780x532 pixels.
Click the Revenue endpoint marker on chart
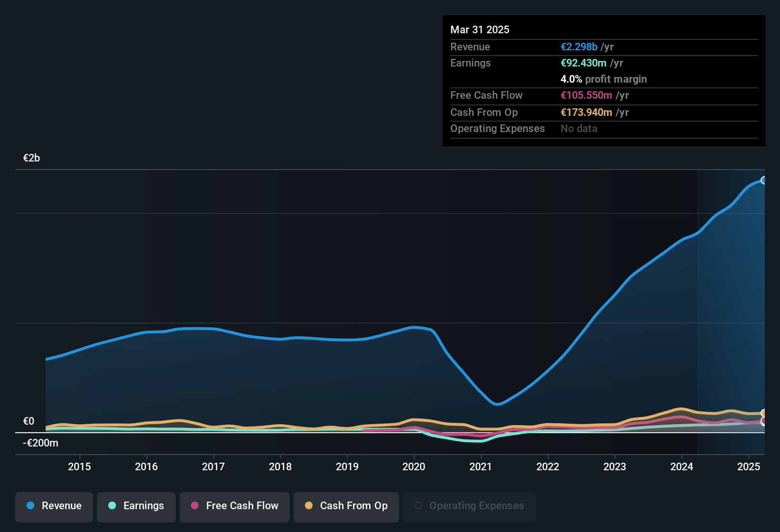tap(763, 180)
